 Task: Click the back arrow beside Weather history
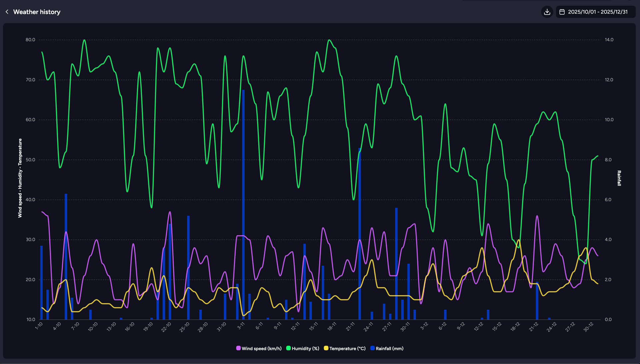(7, 12)
